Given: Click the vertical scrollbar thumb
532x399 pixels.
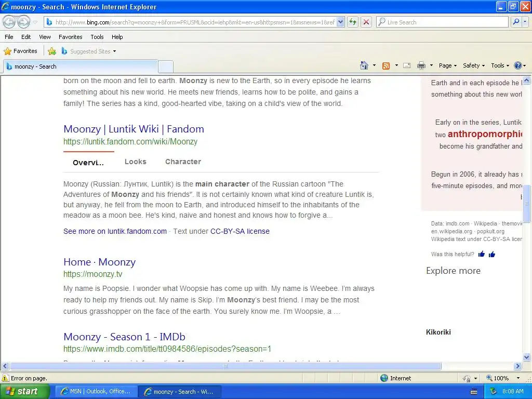Looking at the screenshot, I should [x=527, y=203].
